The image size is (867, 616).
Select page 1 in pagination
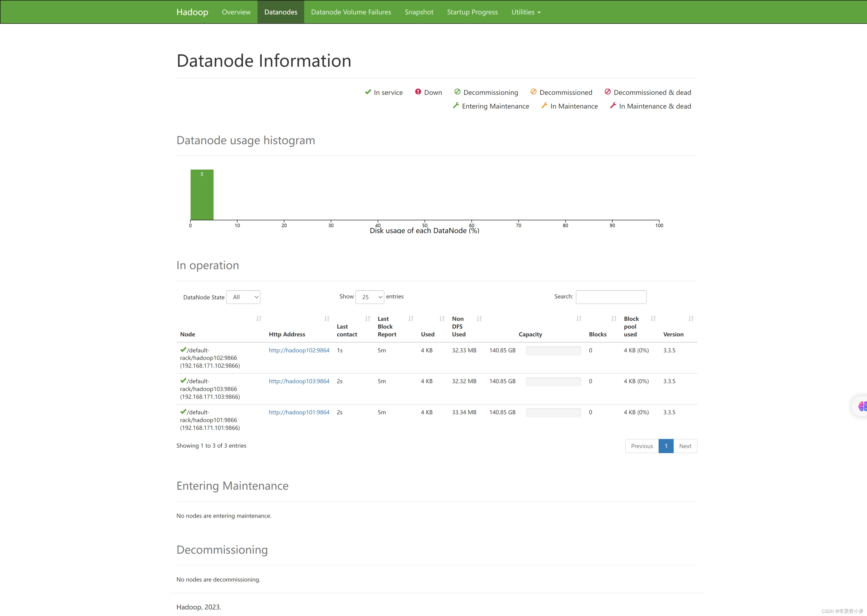pyautogui.click(x=666, y=446)
